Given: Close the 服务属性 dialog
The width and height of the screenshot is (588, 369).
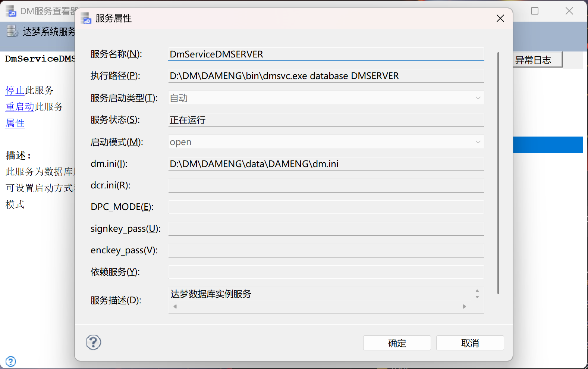Looking at the screenshot, I should [500, 18].
